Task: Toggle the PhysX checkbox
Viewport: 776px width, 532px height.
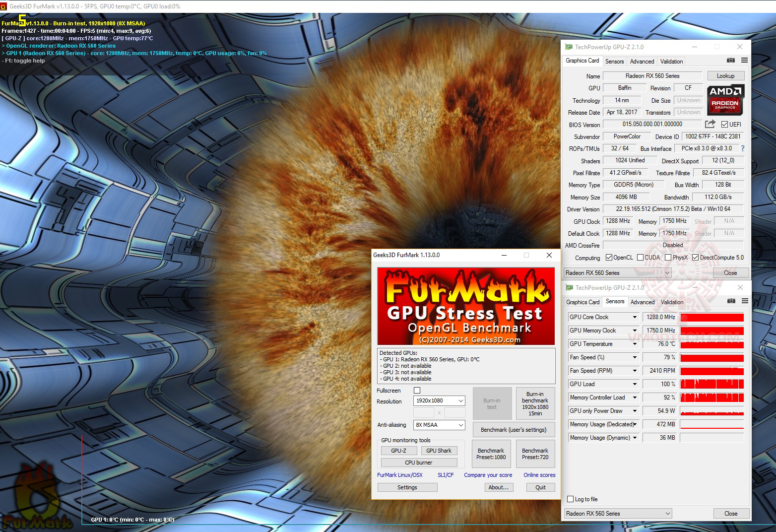Action: point(668,258)
